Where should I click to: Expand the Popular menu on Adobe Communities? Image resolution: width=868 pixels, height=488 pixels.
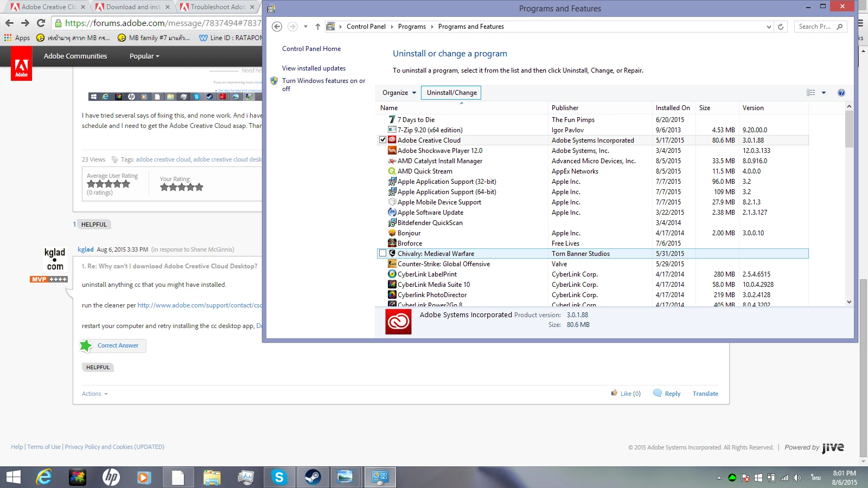click(x=144, y=56)
